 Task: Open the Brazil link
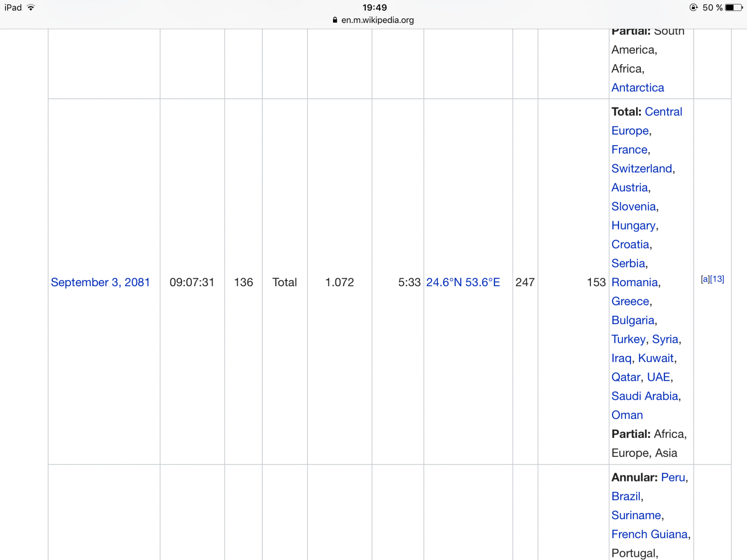tap(626, 496)
